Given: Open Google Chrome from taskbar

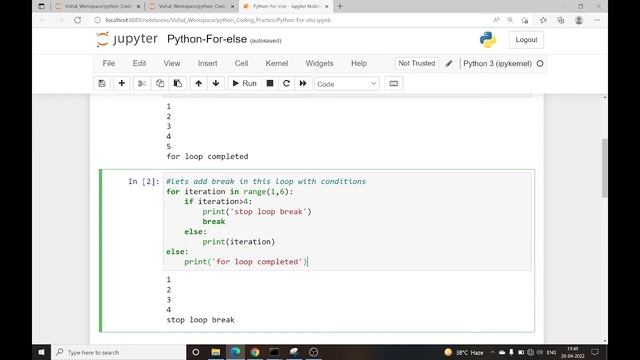Looking at the screenshot, I should 255,352.
